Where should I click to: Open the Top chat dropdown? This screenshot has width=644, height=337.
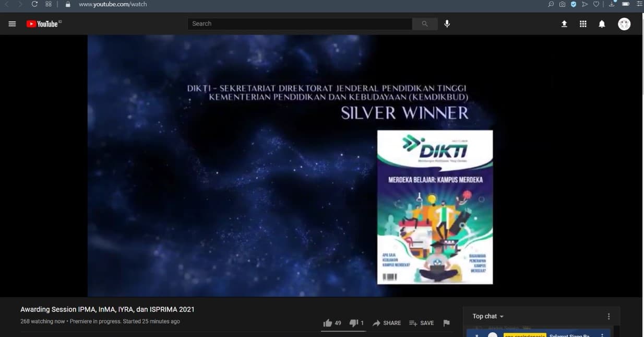tap(487, 316)
